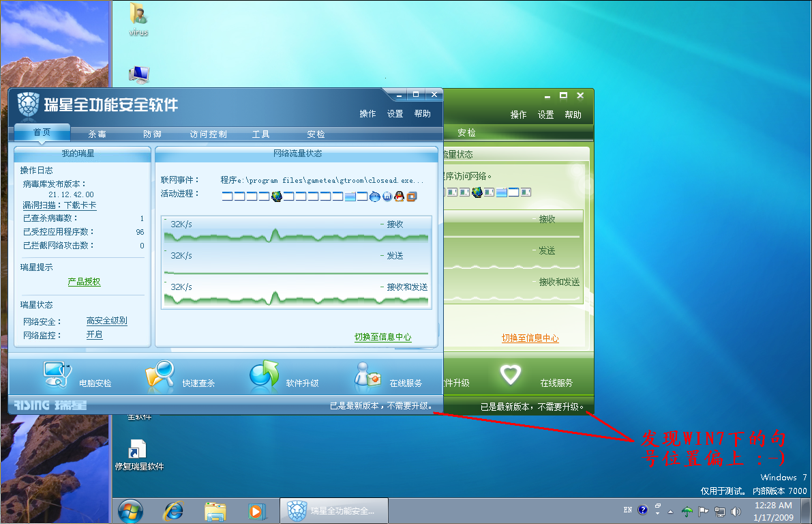Click 切换至信息中心 link in blue window

pos(382,337)
